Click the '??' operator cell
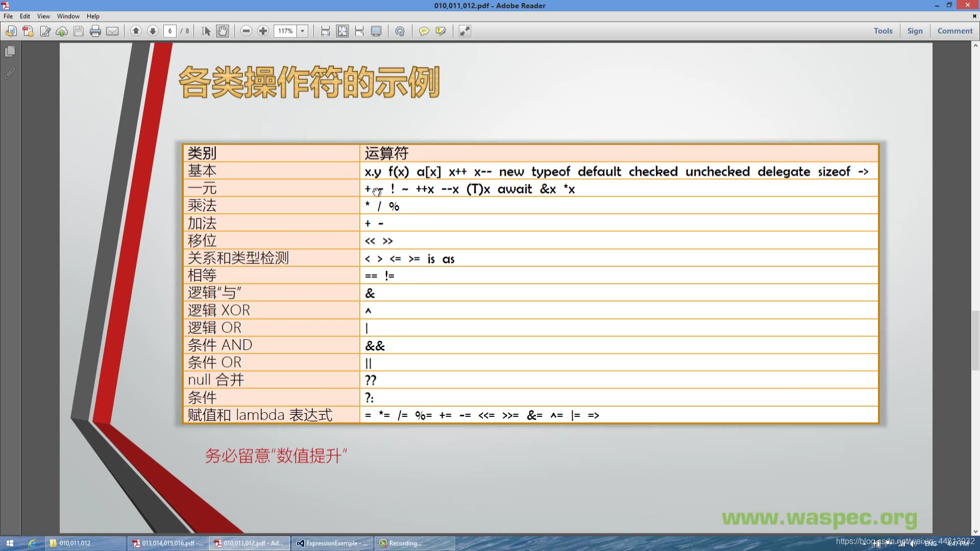Screen dimensions: 980x551 [x=619, y=380]
